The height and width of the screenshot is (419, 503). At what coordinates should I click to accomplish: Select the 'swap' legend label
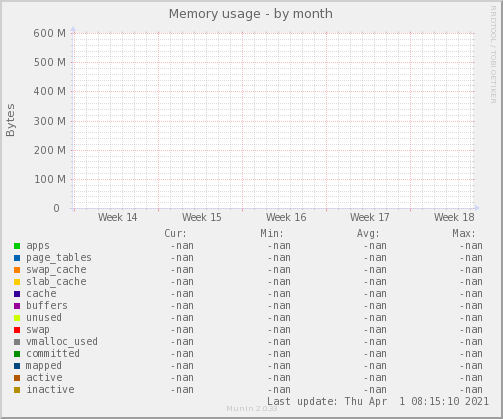click(x=38, y=330)
